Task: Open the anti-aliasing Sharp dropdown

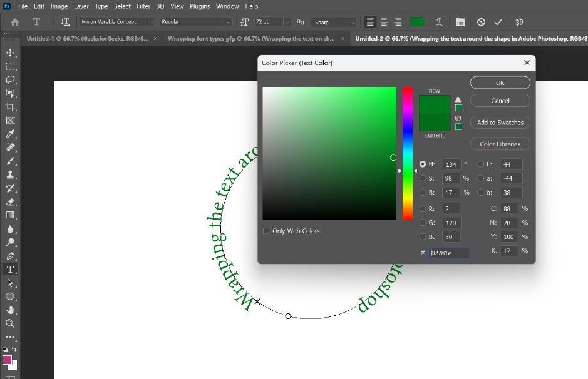Action: [x=334, y=22]
